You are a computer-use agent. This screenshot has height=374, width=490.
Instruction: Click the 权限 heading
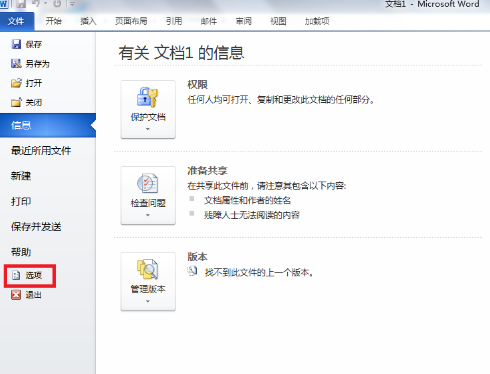197,85
